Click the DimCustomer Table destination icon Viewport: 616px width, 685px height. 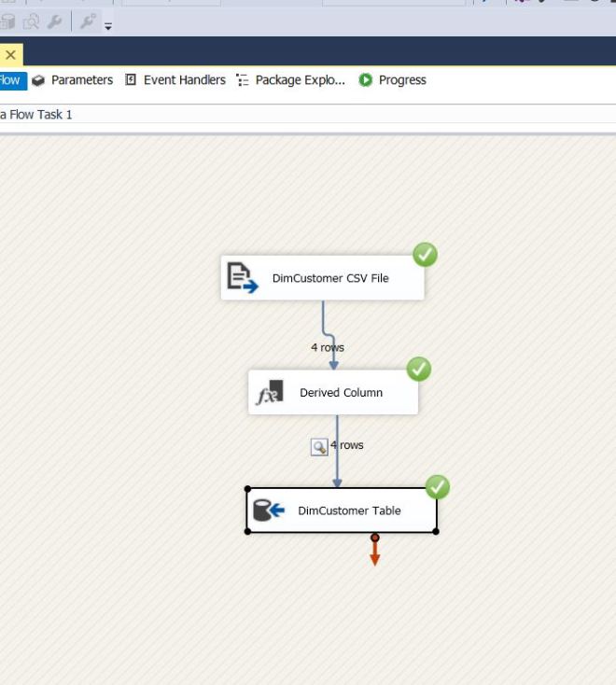pos(269,510)
